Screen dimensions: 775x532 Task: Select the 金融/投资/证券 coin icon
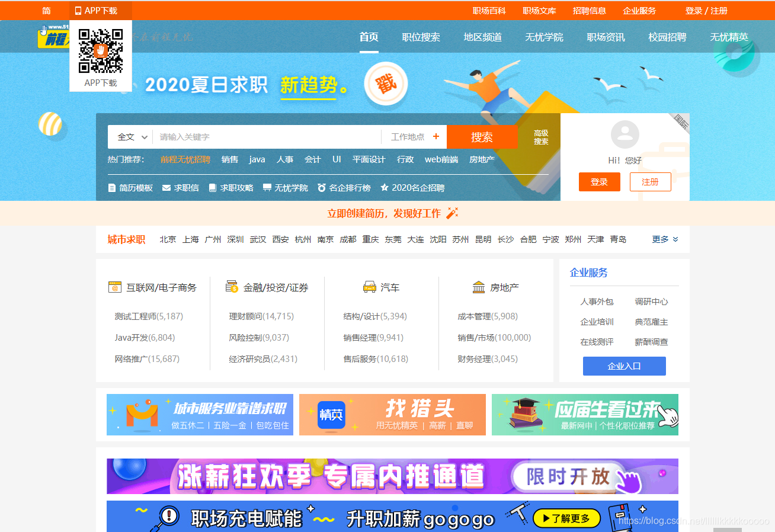pos(230,287)
